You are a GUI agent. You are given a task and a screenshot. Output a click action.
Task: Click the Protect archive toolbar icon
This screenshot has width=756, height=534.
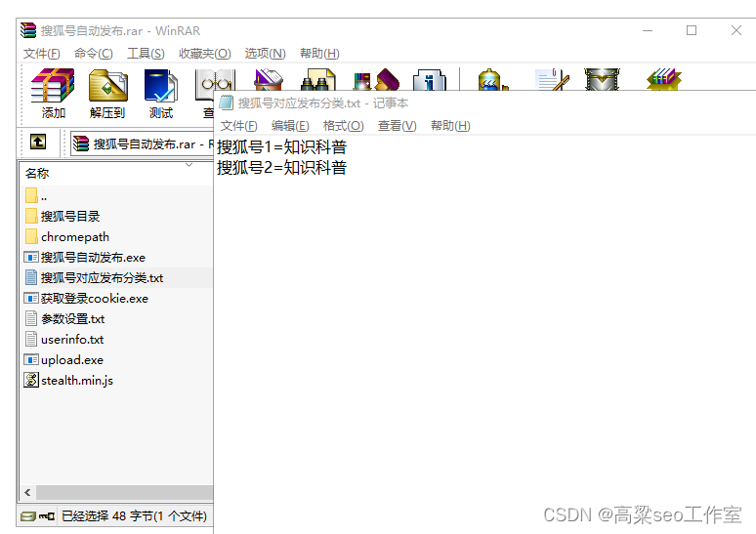602,79
